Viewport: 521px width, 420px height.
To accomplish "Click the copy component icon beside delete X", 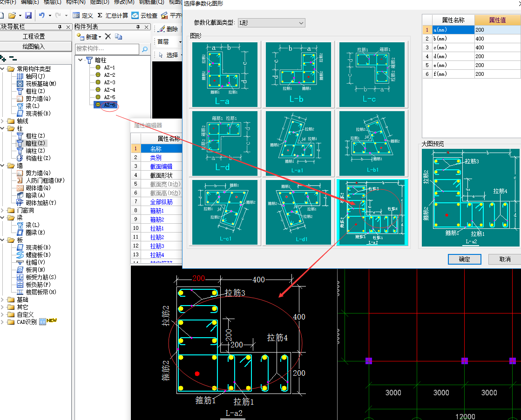I will 119,37.
